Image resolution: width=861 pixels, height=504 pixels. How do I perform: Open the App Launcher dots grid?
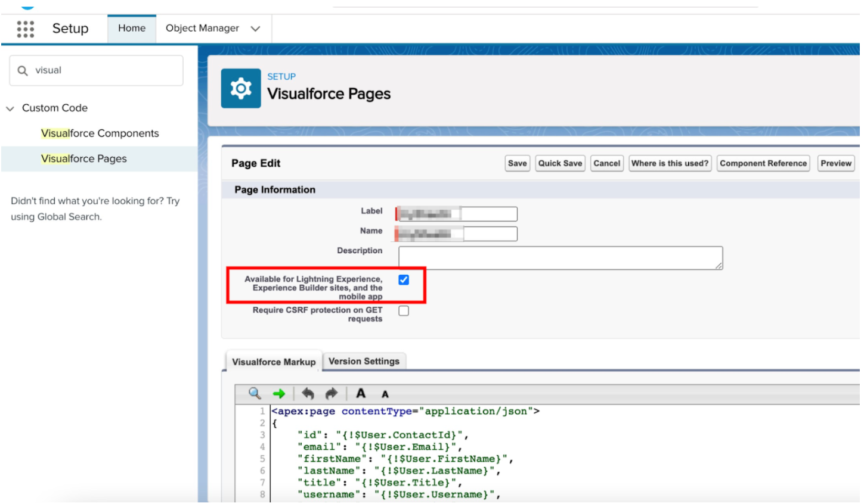tap(26, 29)
